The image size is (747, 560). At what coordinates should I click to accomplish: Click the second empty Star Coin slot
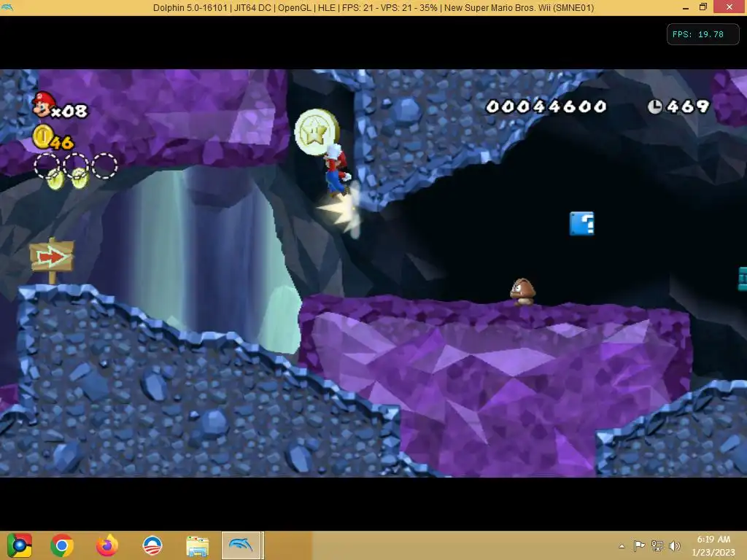pos(76,166)
